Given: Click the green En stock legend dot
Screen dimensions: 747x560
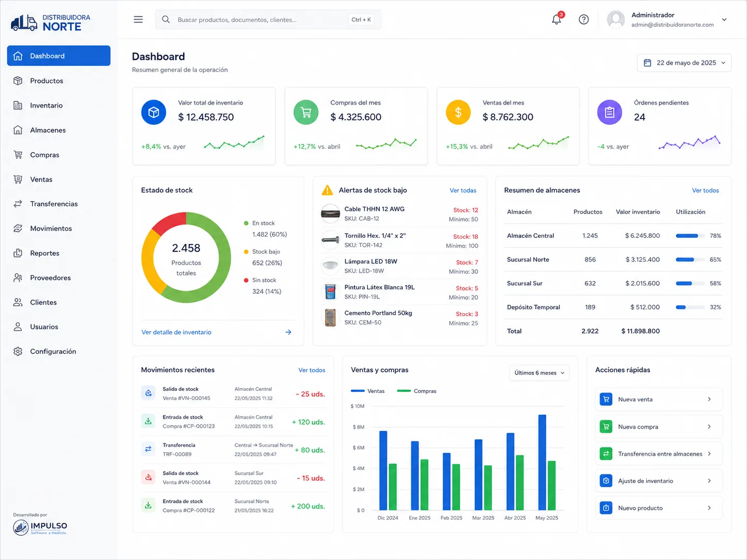Looking at the screenshot, I should tap(246, 223).
